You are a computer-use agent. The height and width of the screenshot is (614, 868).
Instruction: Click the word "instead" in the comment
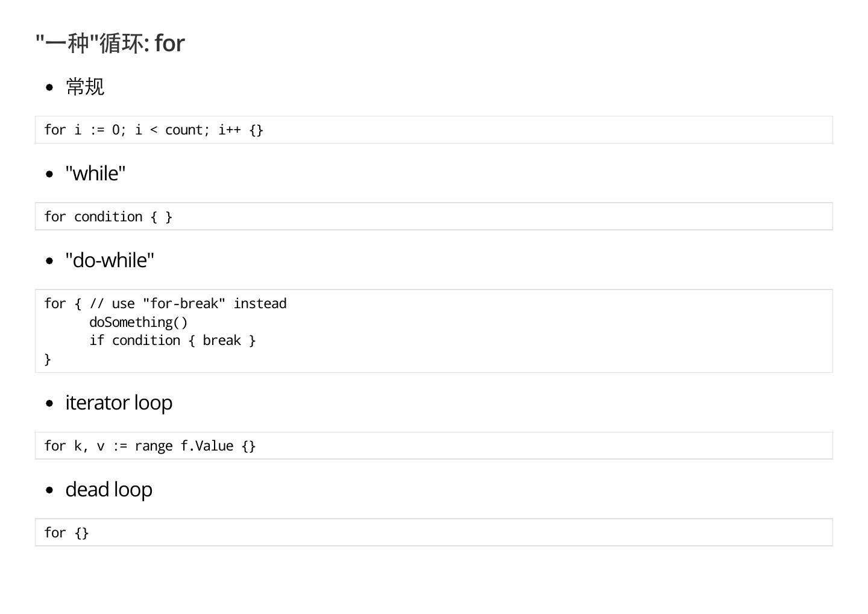pyautogui.click(x=260, y=304)
